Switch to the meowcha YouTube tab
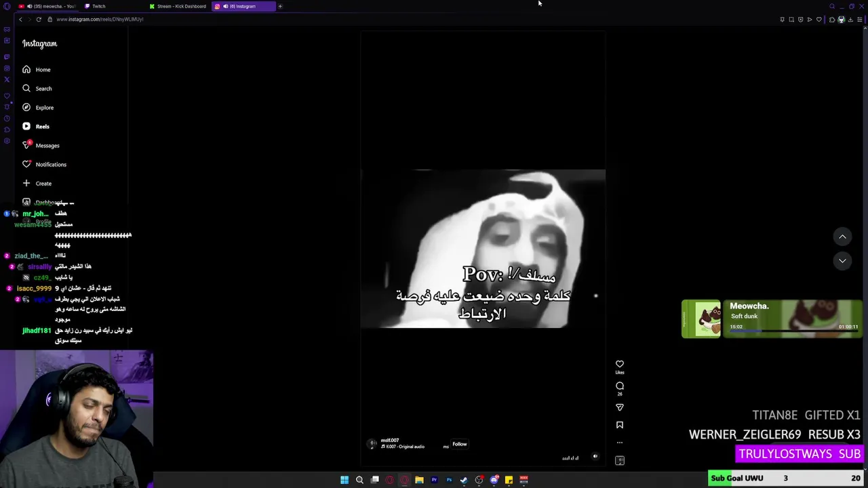This screenshot has width=868, height=488. pyautogui.click(x=47, y=6)
